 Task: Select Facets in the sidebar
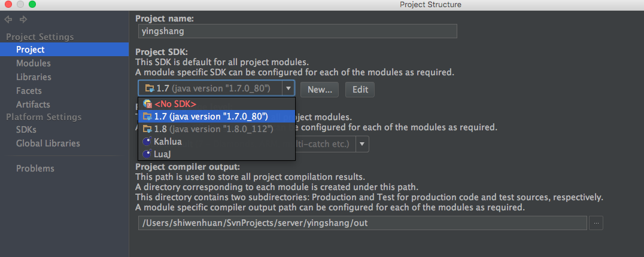click(29, 91)
